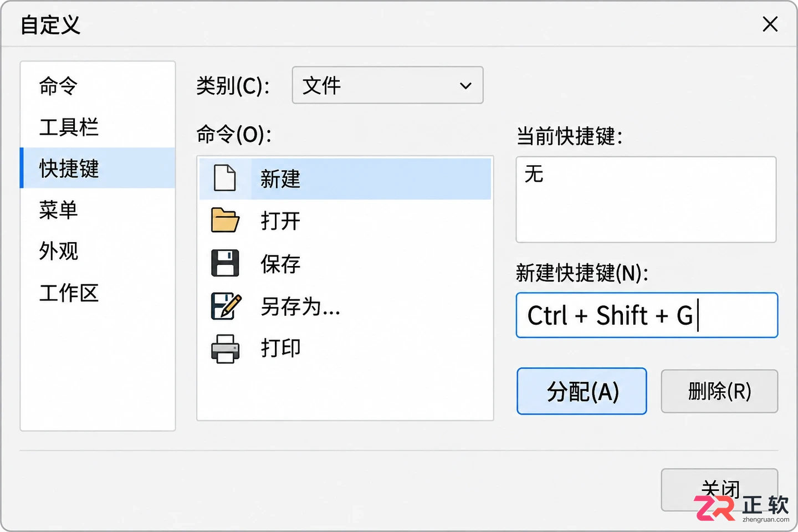
Task: Select the 新建 command text
Action: tap(280, 179)
